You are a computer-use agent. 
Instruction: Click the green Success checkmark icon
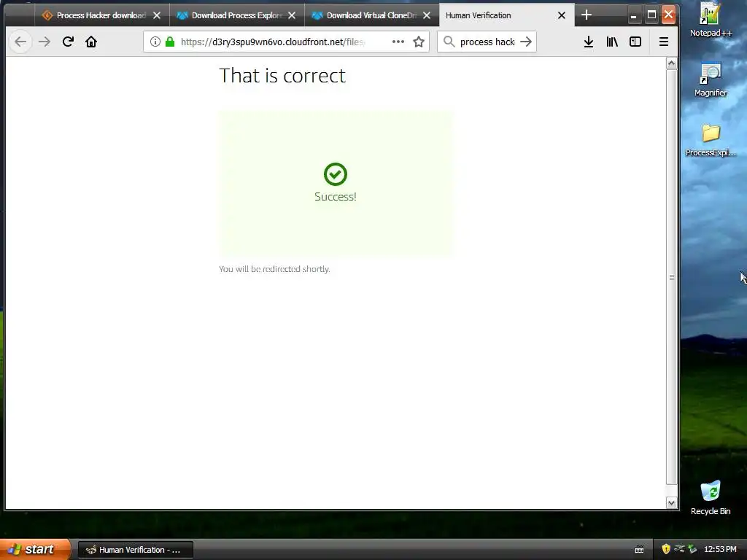coord(336,174)
